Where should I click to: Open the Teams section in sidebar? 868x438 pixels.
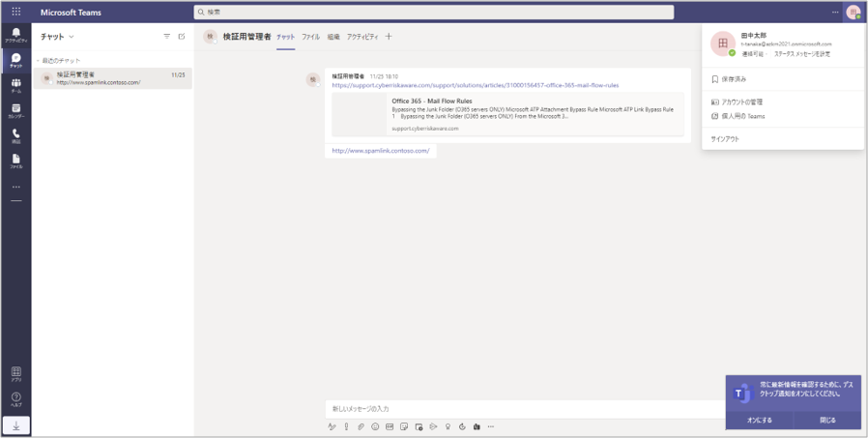tap(16, 85)
